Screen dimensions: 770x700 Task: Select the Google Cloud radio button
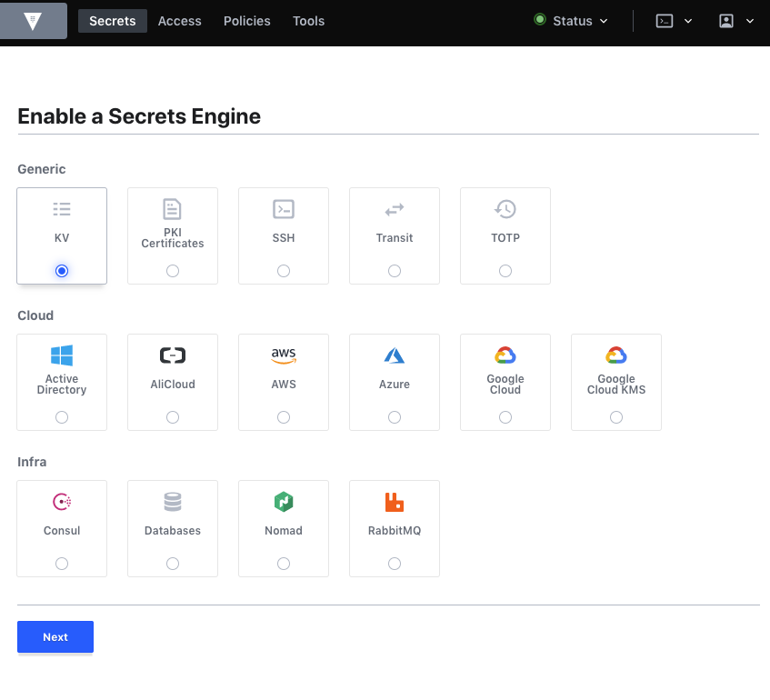(x=505, y=417)
